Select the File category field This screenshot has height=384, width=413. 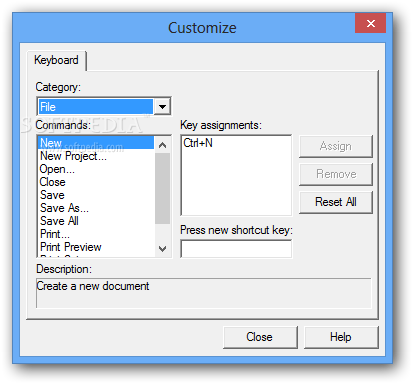pyautogui.click(x=96, y=107)
